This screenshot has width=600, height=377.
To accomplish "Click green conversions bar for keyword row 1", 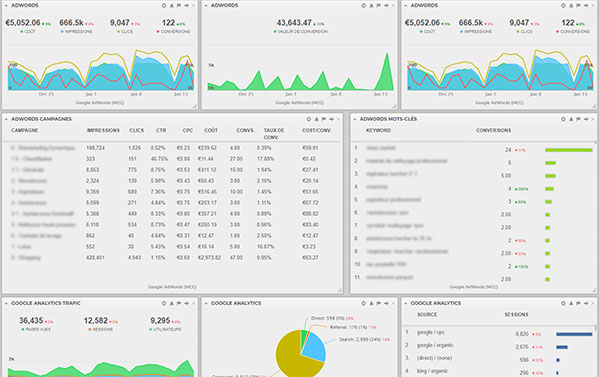I will pos(569,150).
